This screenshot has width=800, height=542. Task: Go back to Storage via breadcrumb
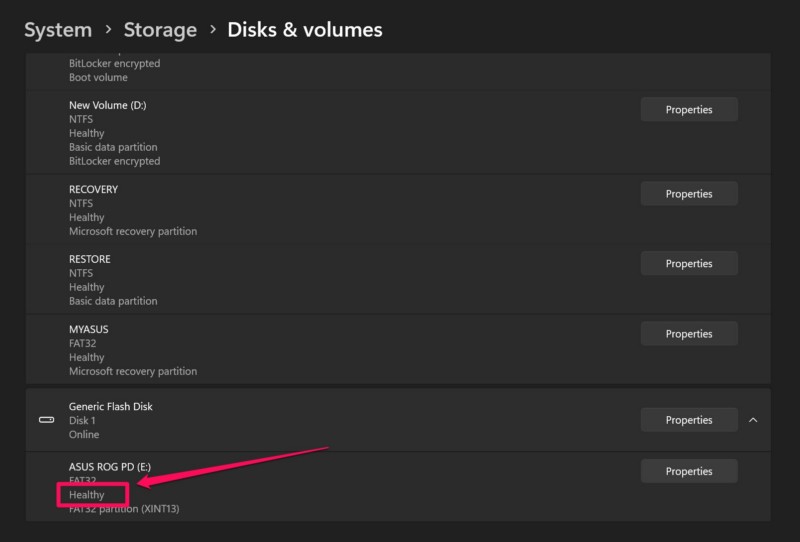[x=160, y=30]
